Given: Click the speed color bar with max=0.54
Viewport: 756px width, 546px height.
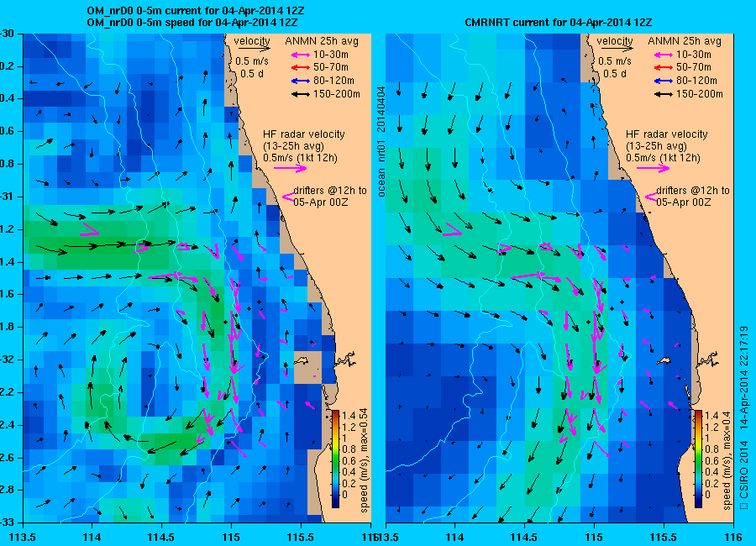Looking at the screenshot, I should [x=335, y=459].
